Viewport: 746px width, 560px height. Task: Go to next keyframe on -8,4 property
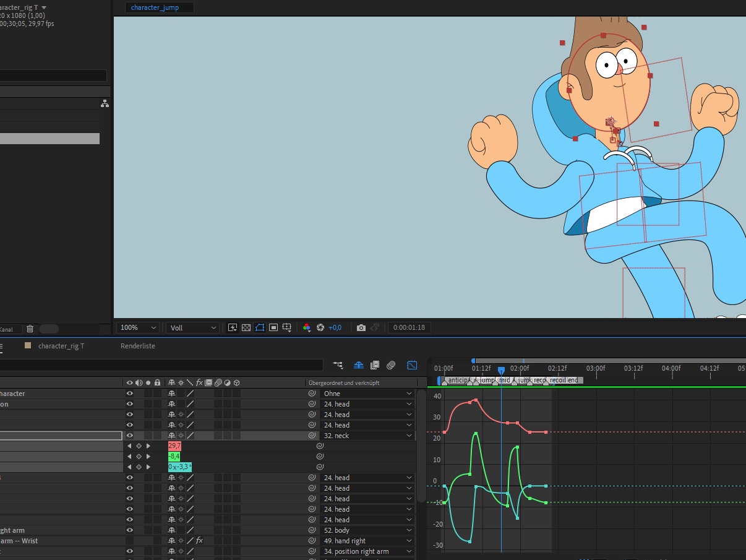click(148, 457)
